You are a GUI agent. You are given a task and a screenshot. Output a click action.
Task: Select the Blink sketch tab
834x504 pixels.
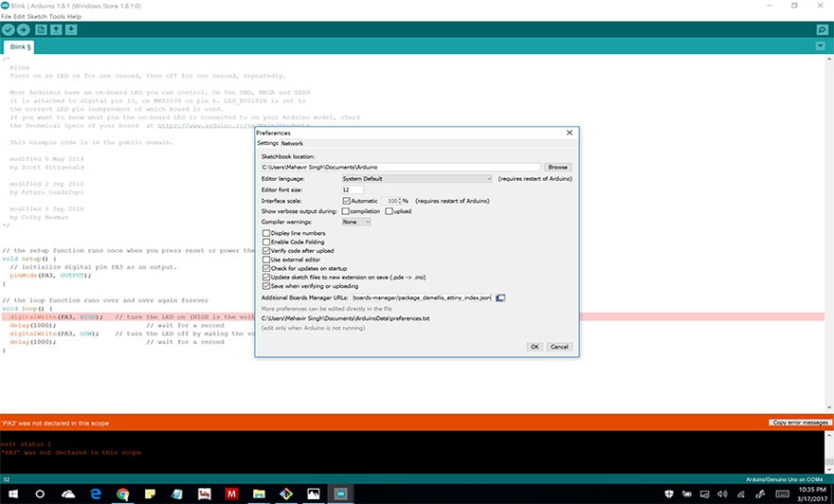[x=20, y=46]
